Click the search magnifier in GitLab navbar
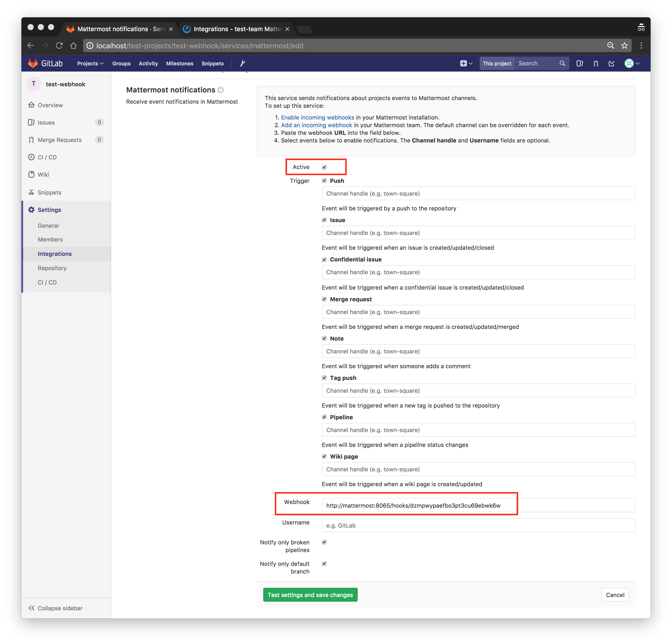This screenshot has width=672, height=644. (x=562, y=64)
